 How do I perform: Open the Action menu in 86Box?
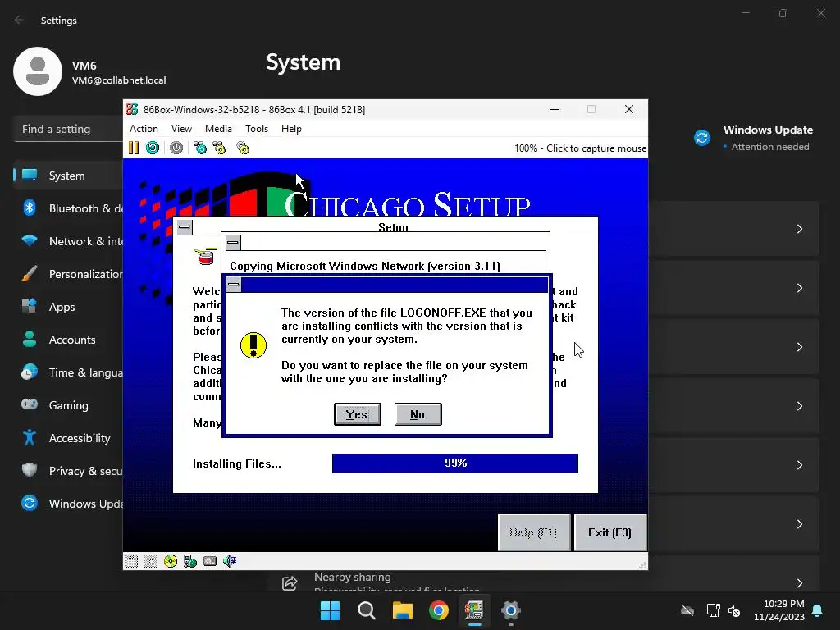(x=144, y=129)
